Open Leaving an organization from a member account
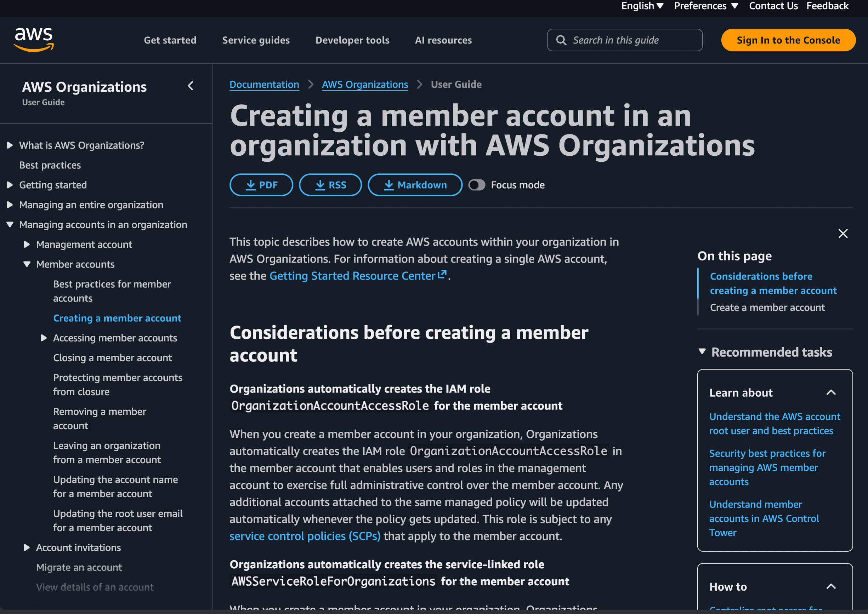868x614 pixels. pyautogui.click(x=107, y=453)
